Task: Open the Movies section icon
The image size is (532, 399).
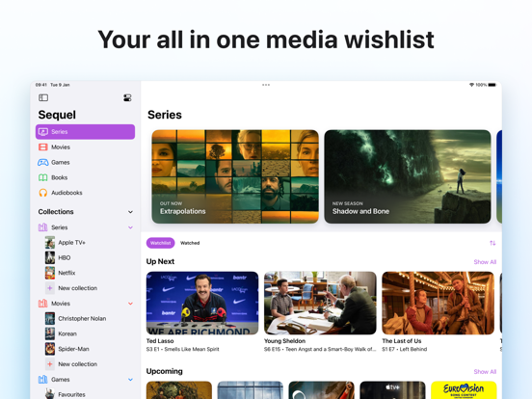Action: click(x=43, y=146)
